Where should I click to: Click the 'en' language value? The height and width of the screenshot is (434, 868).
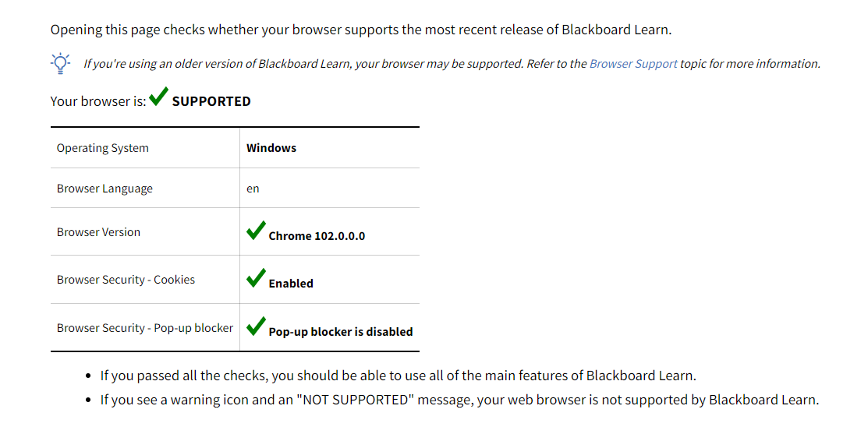(x=253, y=189)
